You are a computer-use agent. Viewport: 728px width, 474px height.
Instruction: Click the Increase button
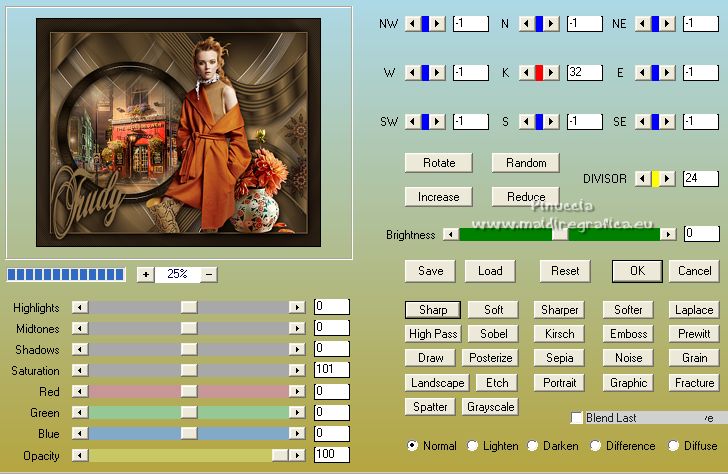(x=439, y=197)
